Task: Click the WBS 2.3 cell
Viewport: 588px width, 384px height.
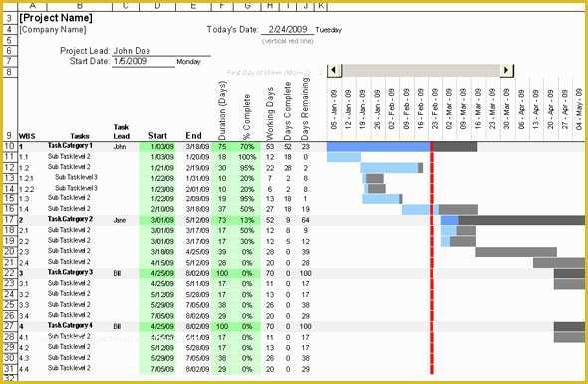Action: (x=24, y=252)
